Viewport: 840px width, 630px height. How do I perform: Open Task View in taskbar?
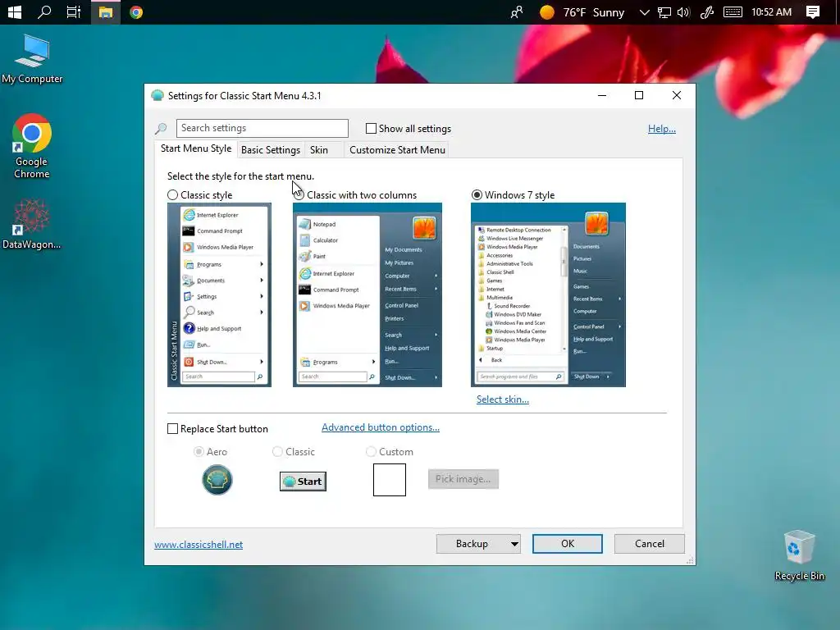click(x=73, y=11)
